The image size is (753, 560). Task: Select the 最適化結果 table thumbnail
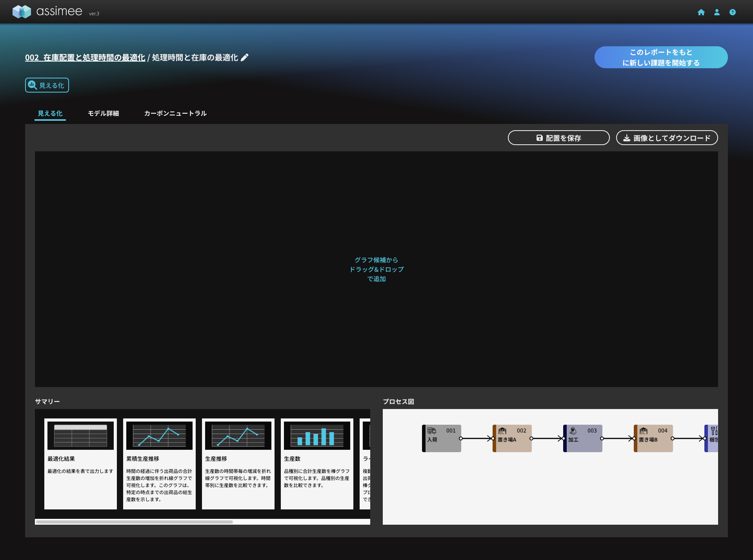pos(80,436)
